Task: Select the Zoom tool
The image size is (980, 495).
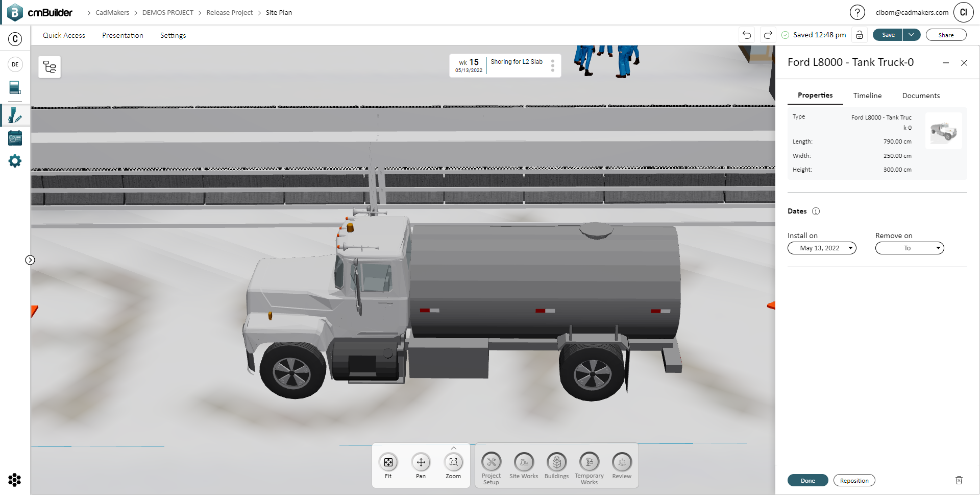Action: tap(453, 465)
